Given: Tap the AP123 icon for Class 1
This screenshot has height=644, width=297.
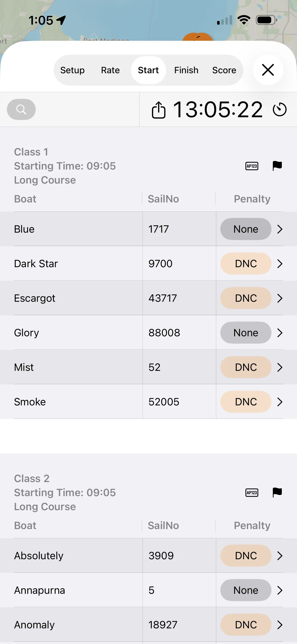Looking at the screenshot, I should (252, 166).
